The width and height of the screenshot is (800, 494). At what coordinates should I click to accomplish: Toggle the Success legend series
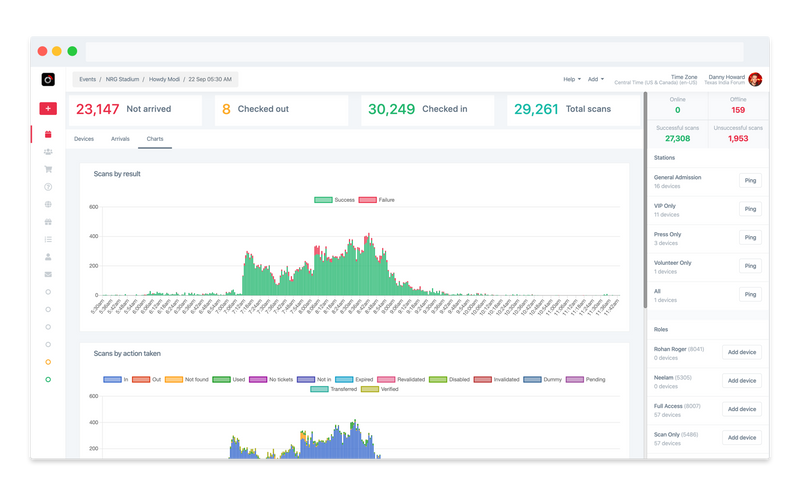(x=334, y=200)
